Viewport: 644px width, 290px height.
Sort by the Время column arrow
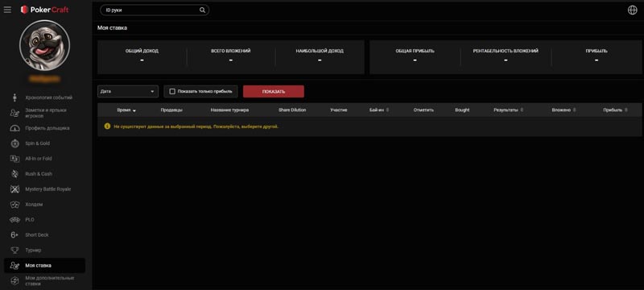[134, 110]
